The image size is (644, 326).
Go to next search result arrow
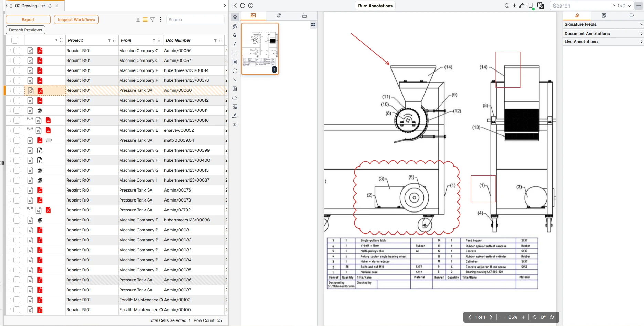click(x=630, y=6)
